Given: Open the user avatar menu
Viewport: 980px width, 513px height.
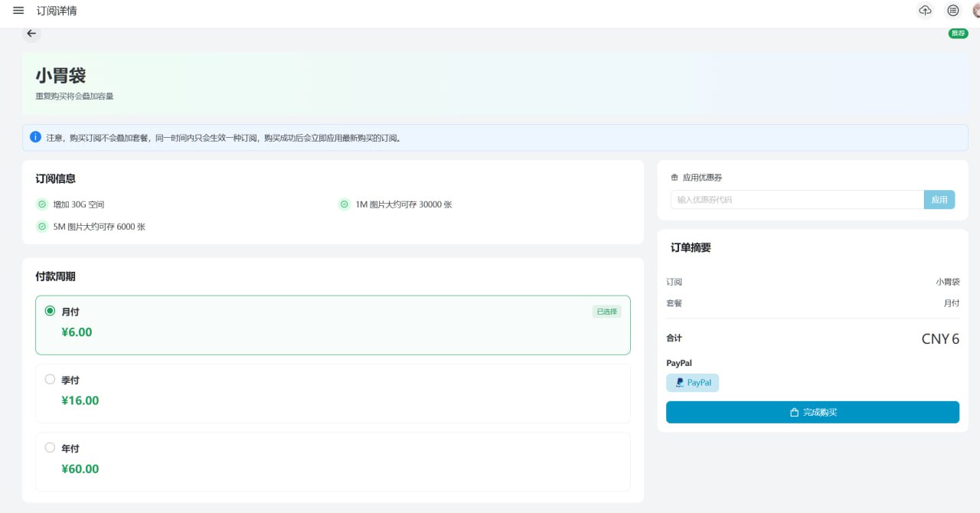Looking at the screenshot, I should [975, 11].
